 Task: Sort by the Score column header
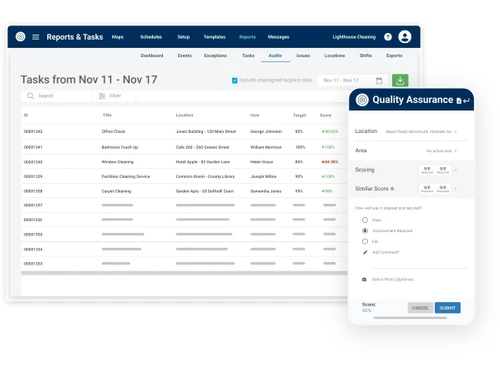pyautogui.click(x=326, y=115)
